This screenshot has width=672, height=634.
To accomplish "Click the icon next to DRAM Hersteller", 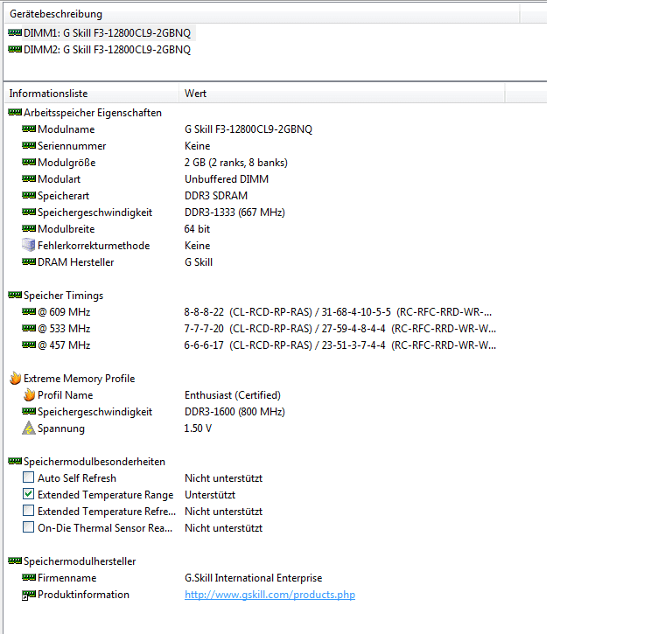I will [x=29, y=261].
